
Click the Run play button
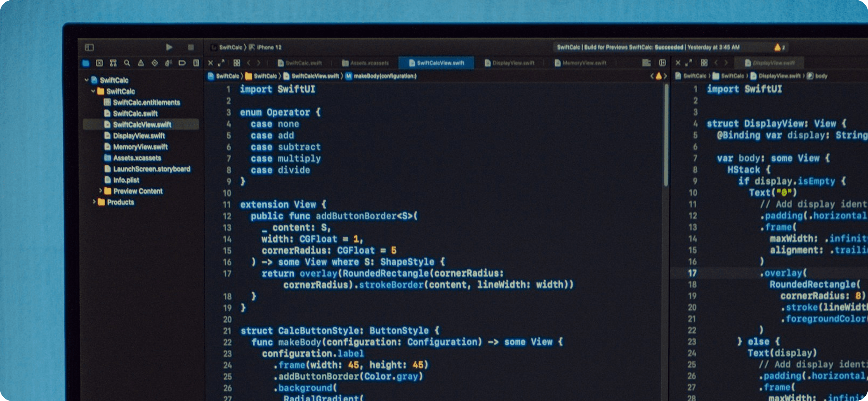pos(169,47)
